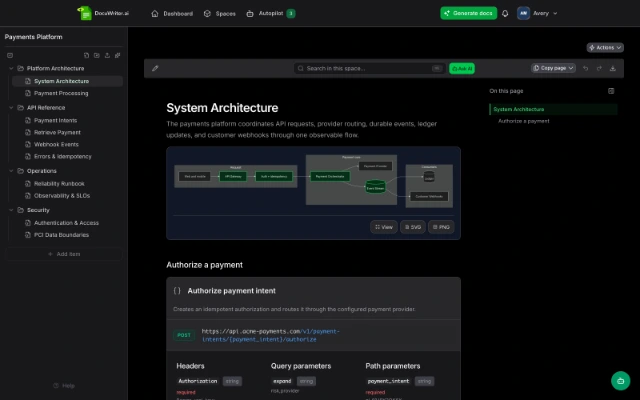The height and width of the screenshot is (400, 640).
Task: Click the API Reference folder icon
Action: [20, 108]
